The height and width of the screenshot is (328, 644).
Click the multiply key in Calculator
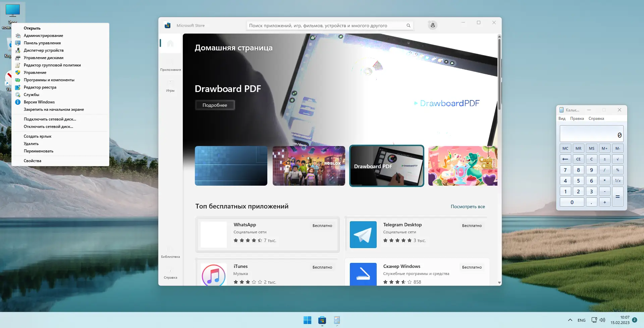604,181
